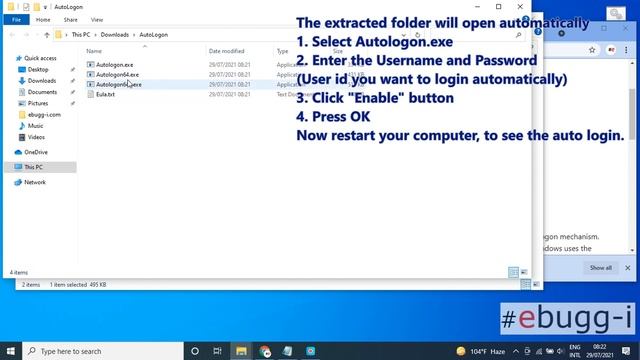Show hidden tray icons with the chevron
The image size is (640, 360).
(516, 351)
